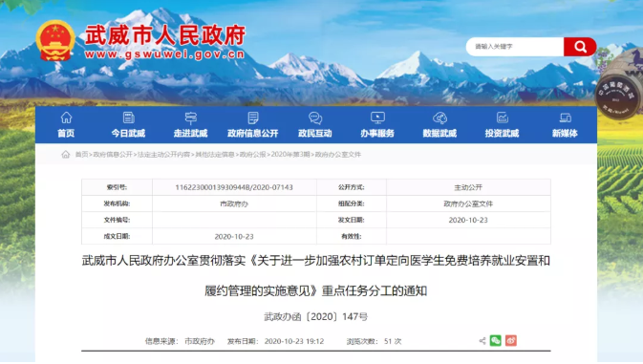Screen dimensions: 643x364
Task: Click the 信息来源 市政府办 text
Action: click(x=180, y=341)
